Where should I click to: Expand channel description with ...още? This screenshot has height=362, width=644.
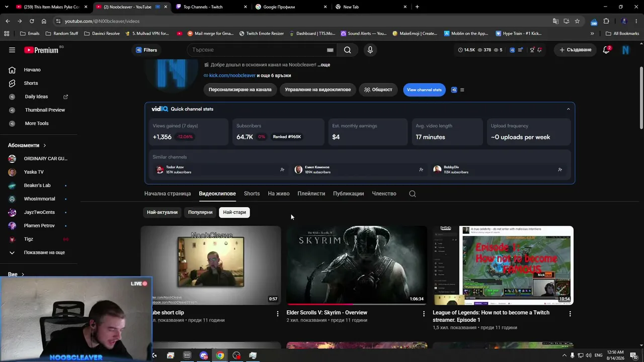pyautogui.click(x=324, y=65)
